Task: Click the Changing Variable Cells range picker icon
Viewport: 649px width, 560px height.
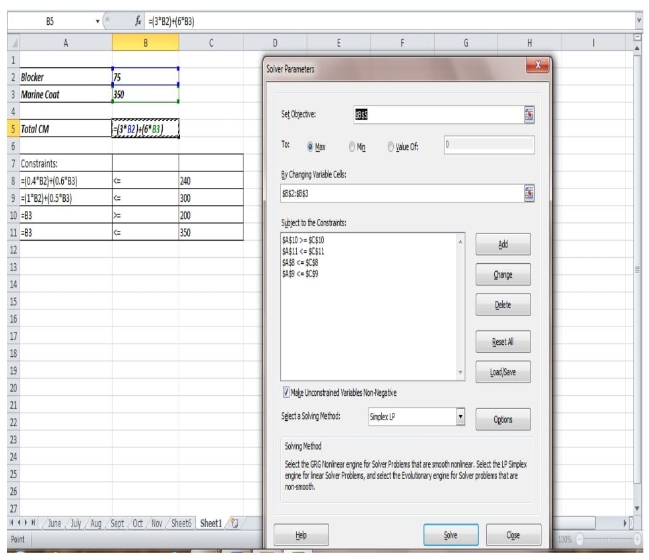Action: [x=528, y=193]
